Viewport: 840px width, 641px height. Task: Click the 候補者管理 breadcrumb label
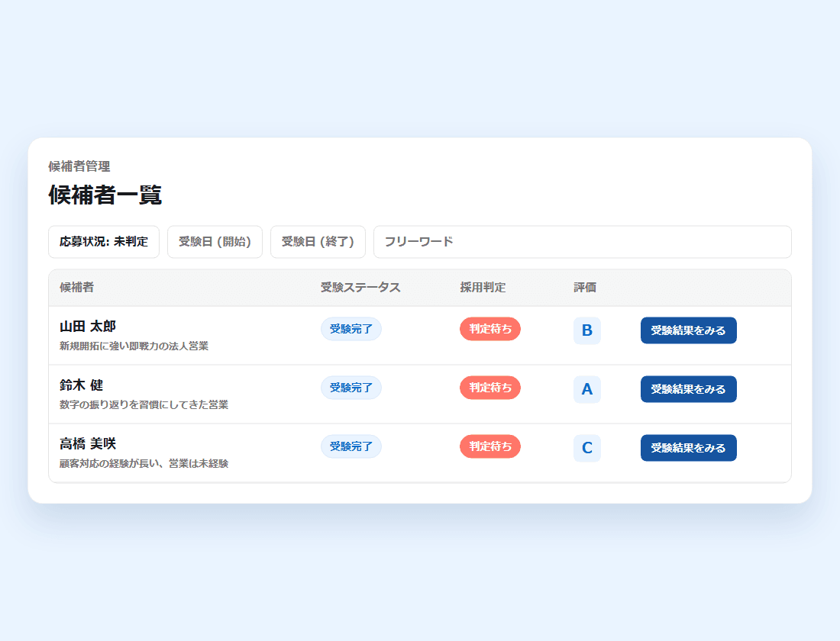point(79,166)
